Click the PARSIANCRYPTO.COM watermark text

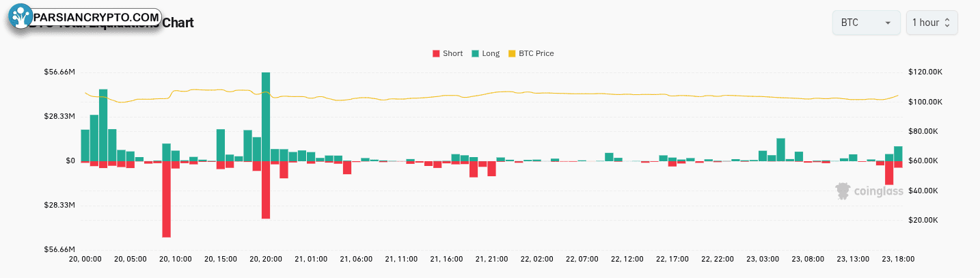96,17
